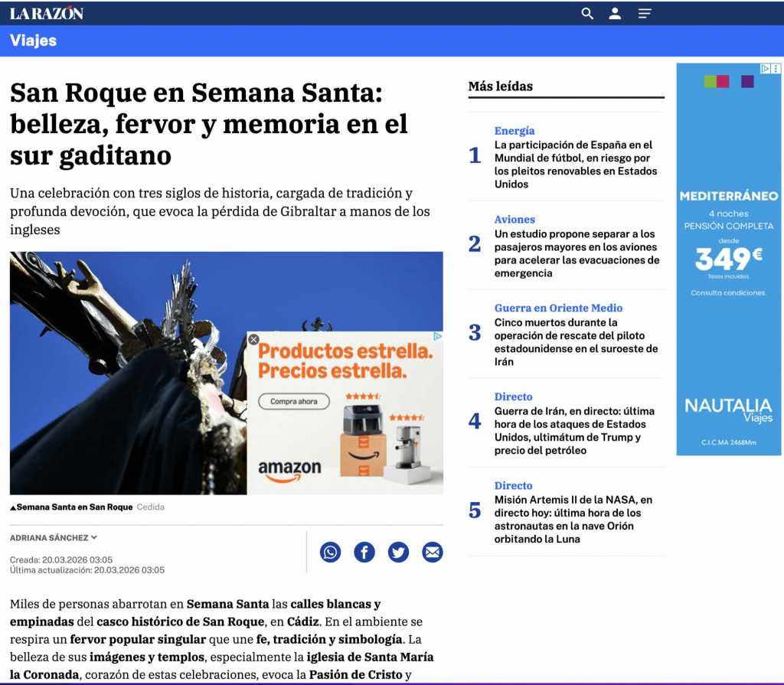Share article via WhatsApp icon
Viewport: 784px width, 685px height.
[x=330, y=552]
